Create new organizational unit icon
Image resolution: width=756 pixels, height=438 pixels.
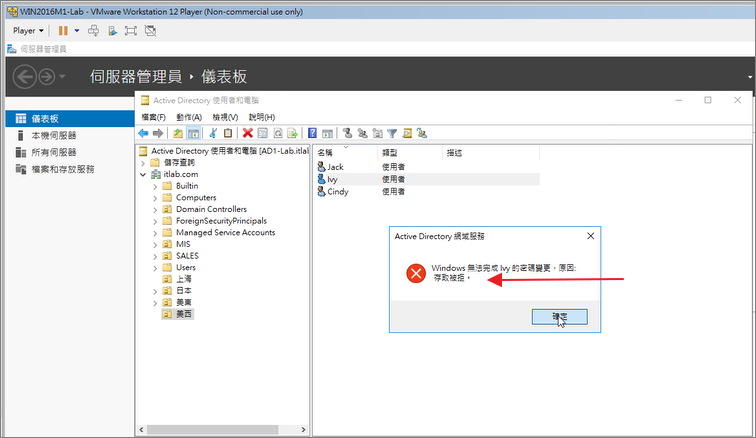[378, 133]
